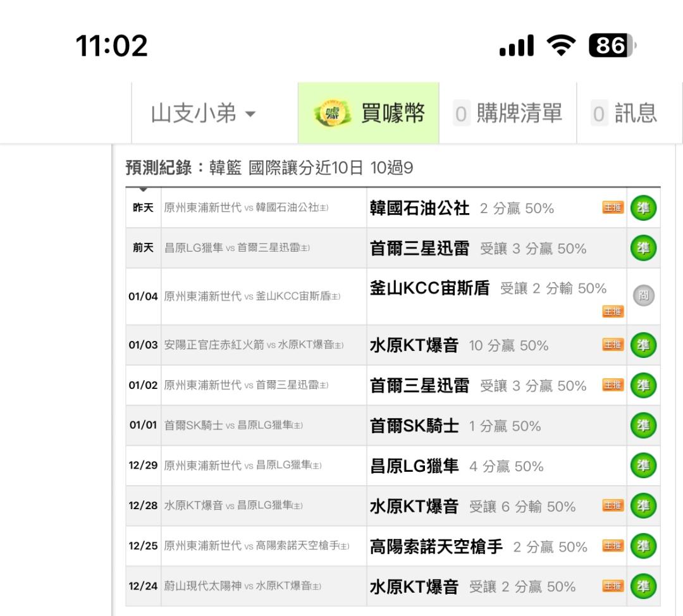683x616 pixels.
Task: Select the matchup 首爾SK騎士 vs 昌原LG獵隼
Action: point(233,425)
